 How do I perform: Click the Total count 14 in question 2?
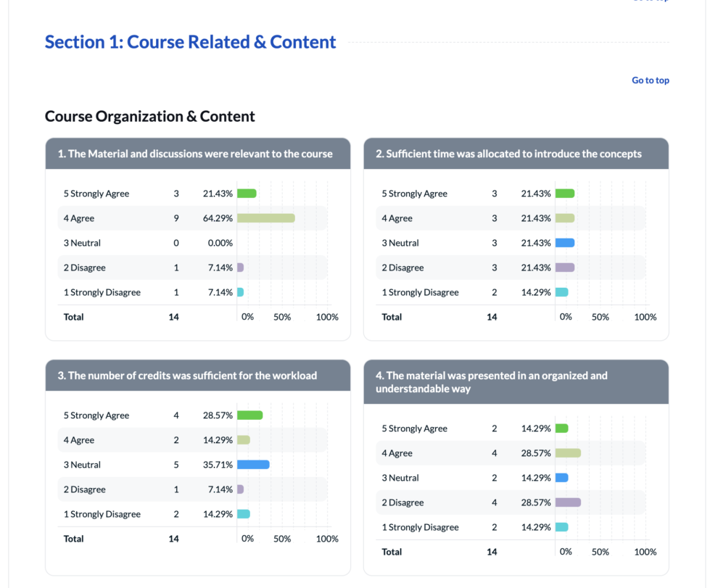pyautogui.click(x=492, y=317)
